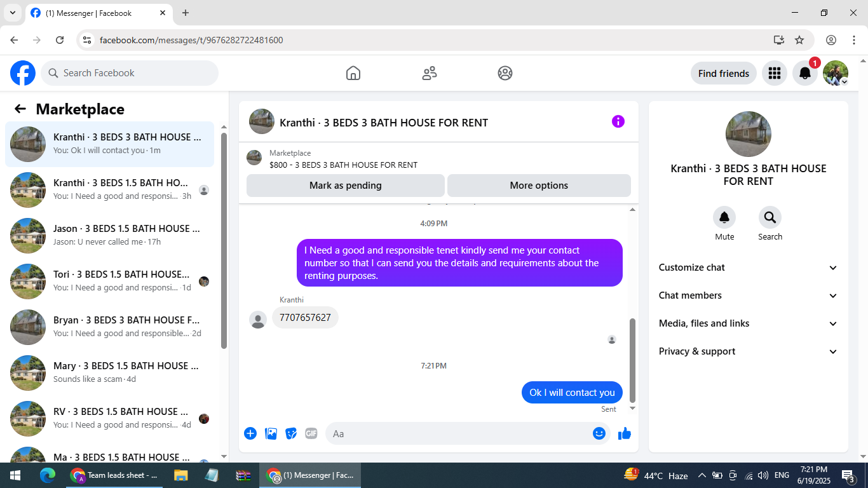
Task: Click the Search Facebook field
Action: (x=130, y=73)
